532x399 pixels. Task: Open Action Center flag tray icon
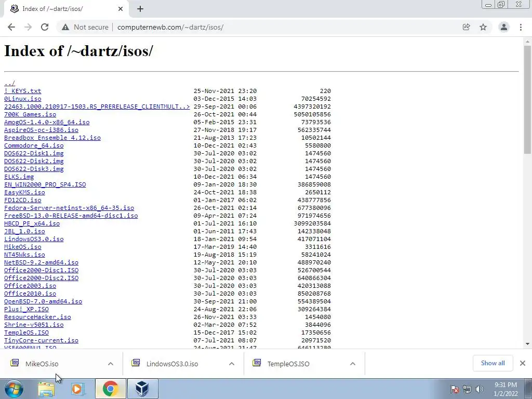[x=455, y=389]
